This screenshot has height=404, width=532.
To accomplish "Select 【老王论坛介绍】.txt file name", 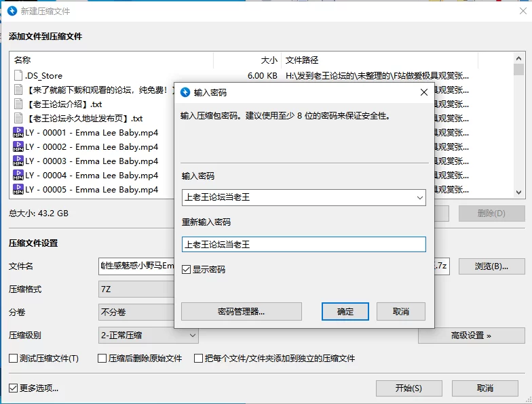I will (64, 104).
